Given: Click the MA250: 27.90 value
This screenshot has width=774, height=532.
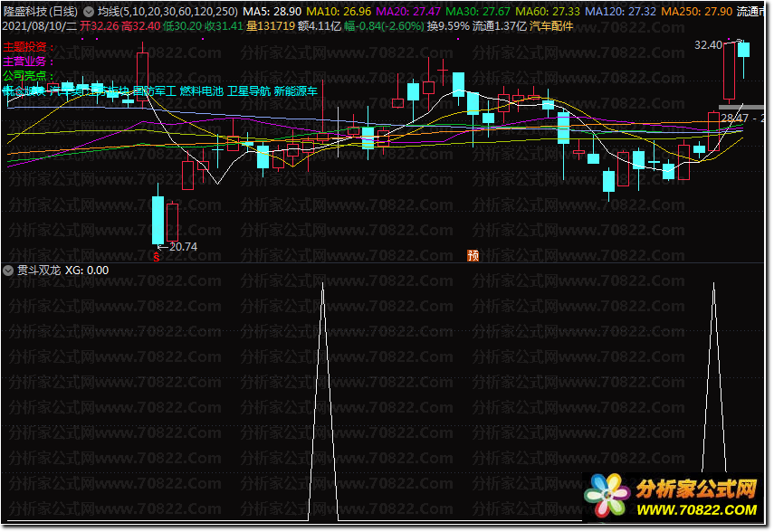Looking at the screenshot, I should click(x=696, y=12).
